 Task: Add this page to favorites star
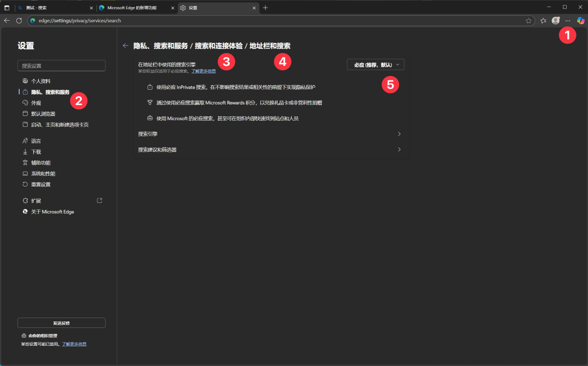tap(529, 21)
